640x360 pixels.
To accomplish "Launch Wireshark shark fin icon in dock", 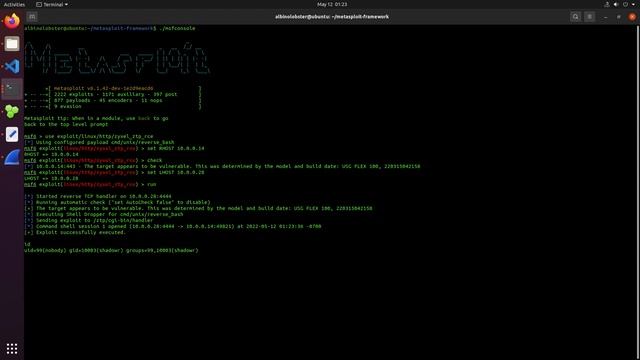I will click(x=12, y=157).
